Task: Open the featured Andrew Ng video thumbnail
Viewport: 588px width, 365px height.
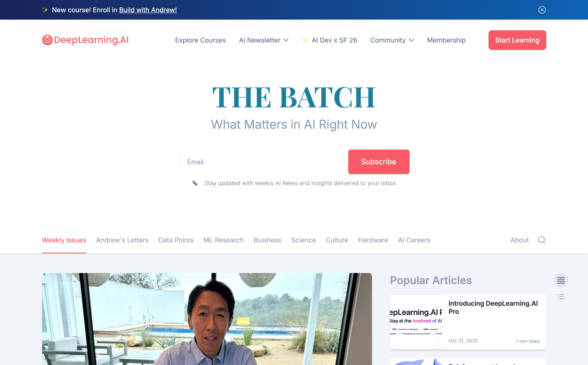Action: pyautogui.click(x=207, y=319)
